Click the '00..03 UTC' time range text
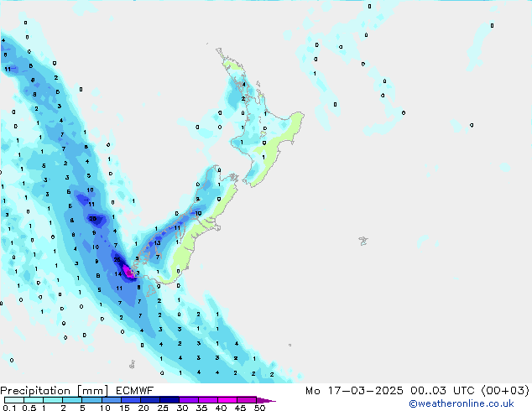 [441, 391]
